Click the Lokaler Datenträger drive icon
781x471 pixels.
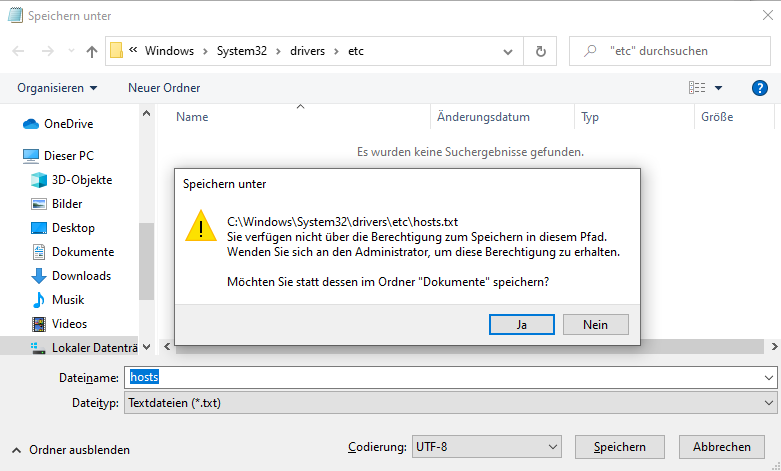(x=38, y=348)
